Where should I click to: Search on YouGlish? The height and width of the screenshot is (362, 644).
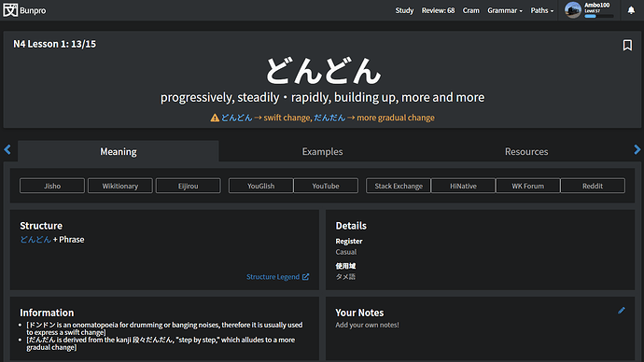[x=260, y=186]
